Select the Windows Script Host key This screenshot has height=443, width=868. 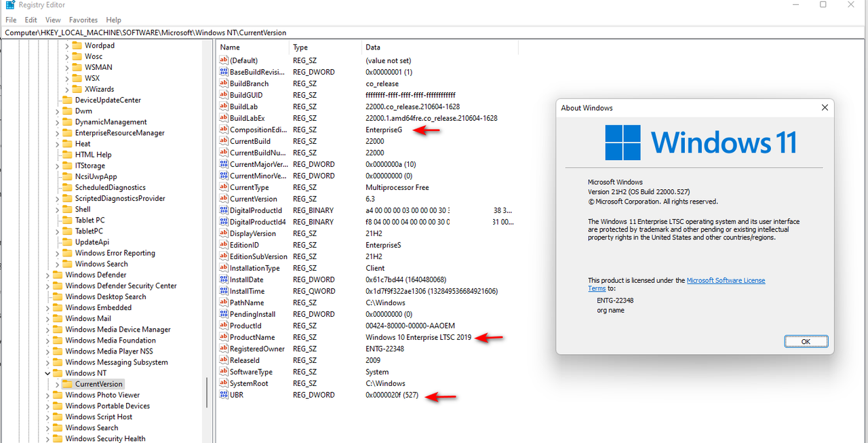click(99, 417)
